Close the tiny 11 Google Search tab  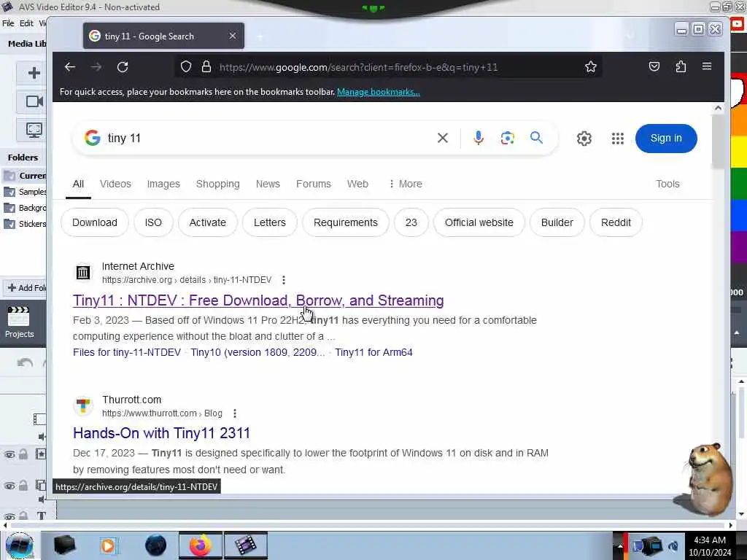233,36
